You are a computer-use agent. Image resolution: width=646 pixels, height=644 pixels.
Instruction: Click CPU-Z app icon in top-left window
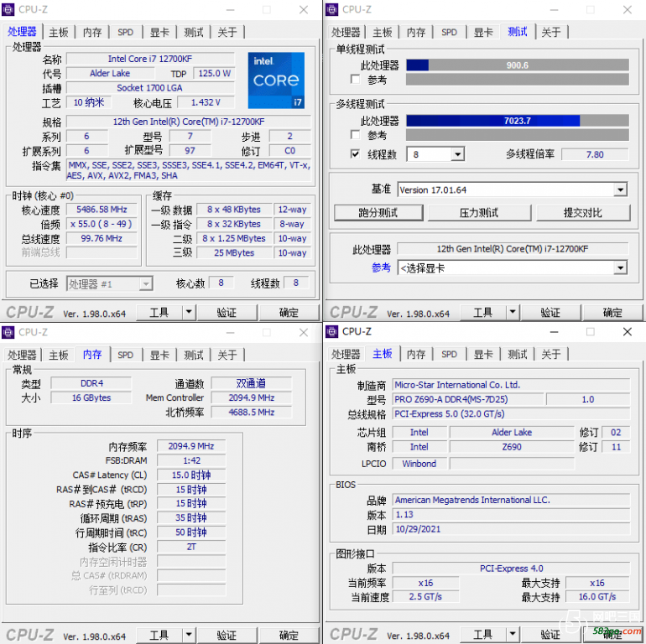tap(8, 9)
